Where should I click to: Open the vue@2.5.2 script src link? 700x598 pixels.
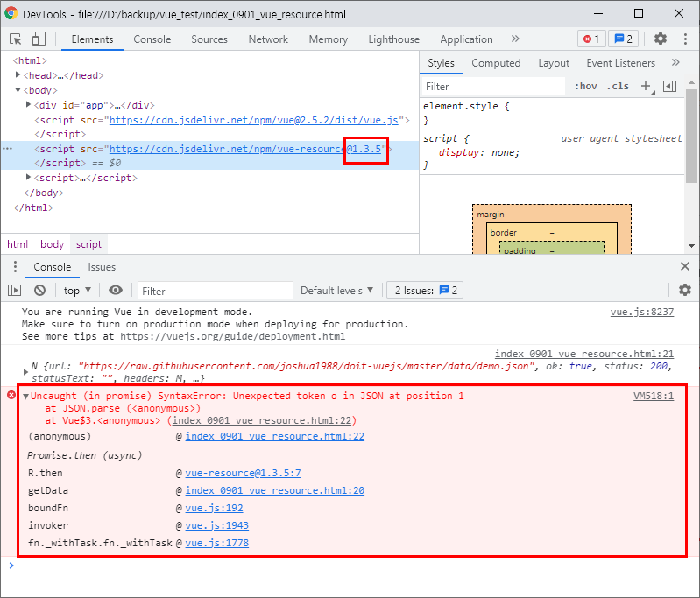pyautogui.click(x=253, y=120)
